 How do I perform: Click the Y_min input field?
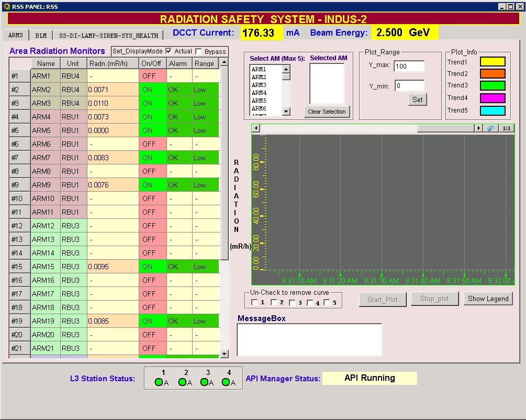coord(410,85)
